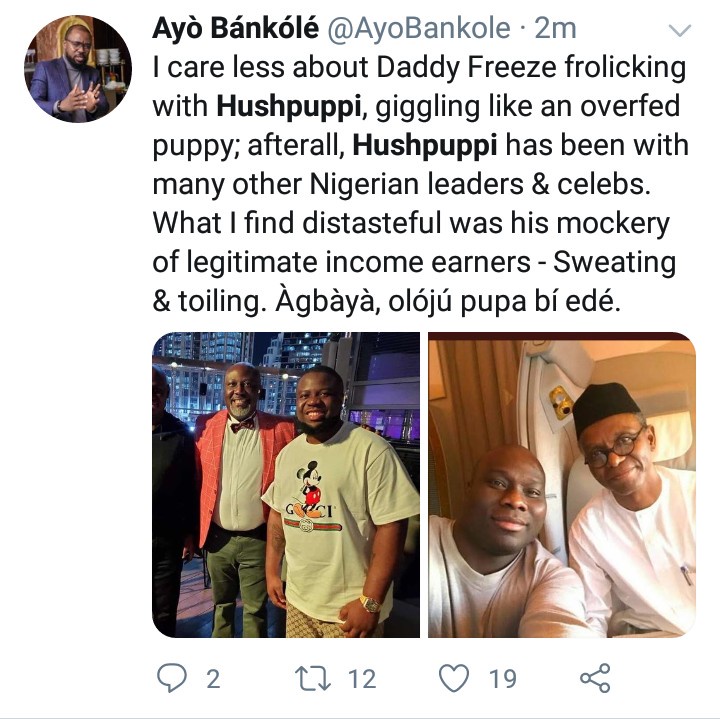Open the right photo taken in airplane seat
Image resolution: width=720 pixels, height=726 pixels.
click(x=561, y=485)
